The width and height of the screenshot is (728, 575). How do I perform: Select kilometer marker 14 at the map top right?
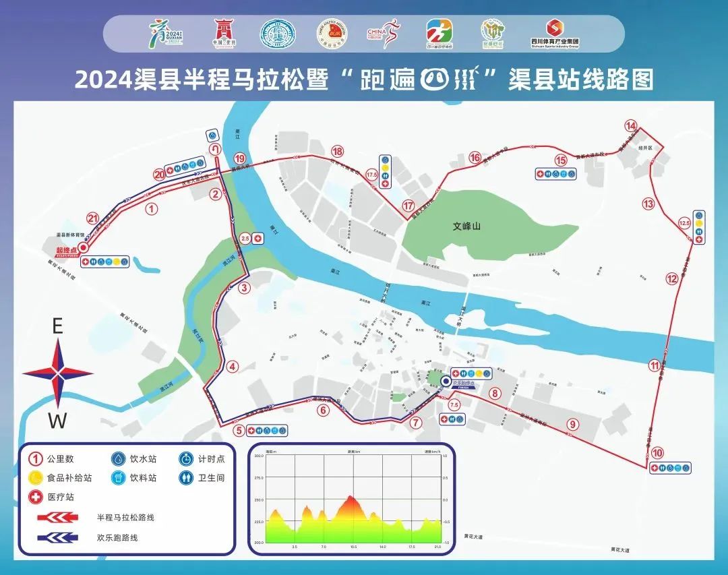tap(631, 125)
